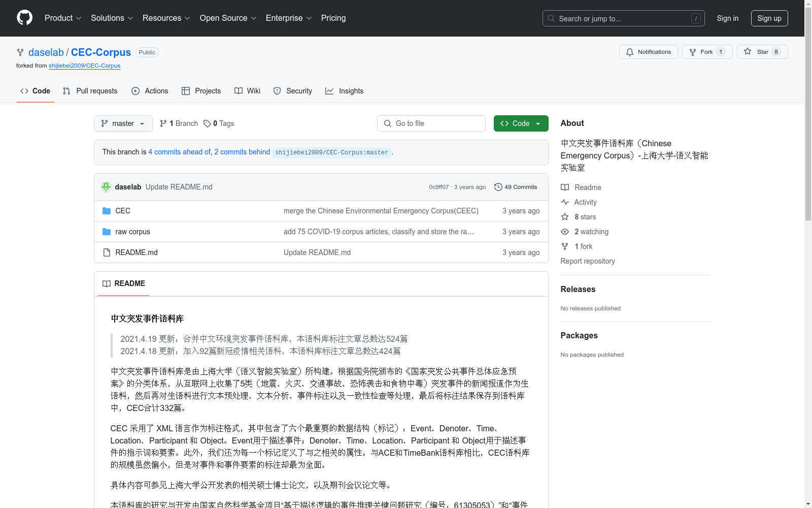
Task: Click the Go to file search box
Action: (431, 123)
